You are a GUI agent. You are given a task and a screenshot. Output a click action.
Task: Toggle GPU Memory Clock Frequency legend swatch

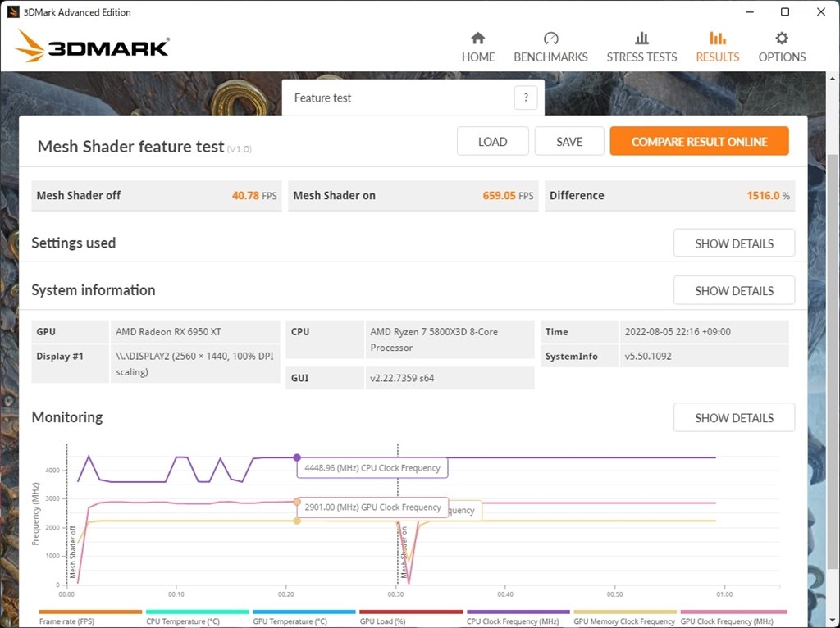coord(624,612)
